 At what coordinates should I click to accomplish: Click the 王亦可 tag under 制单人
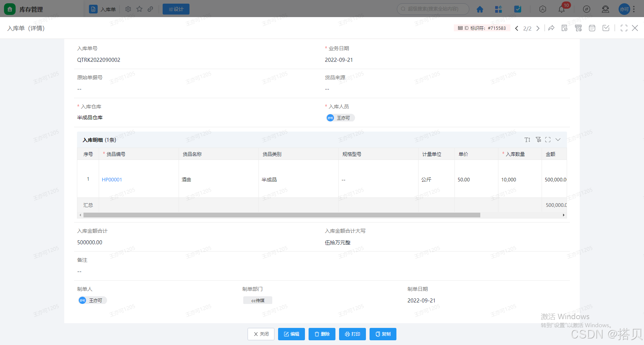93,300
